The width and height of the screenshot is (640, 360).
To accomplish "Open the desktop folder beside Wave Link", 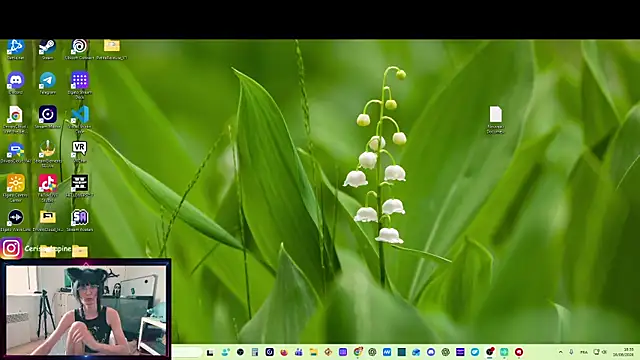I will coord(47,220).
